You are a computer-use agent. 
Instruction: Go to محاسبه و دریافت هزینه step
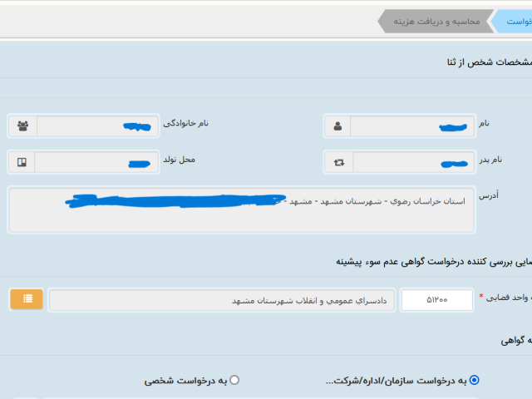(436, 22)
